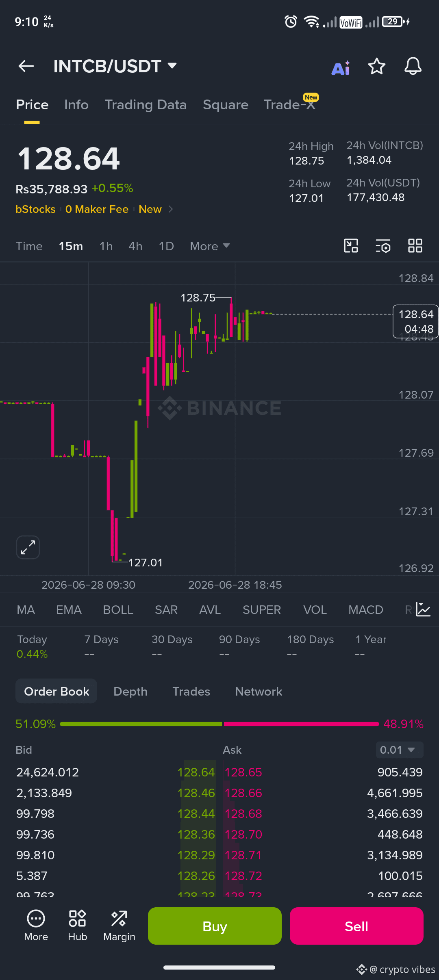The height and width of the screenshot is (980, 439).
Task: Open bStocks info chevron
Action: 171,209
